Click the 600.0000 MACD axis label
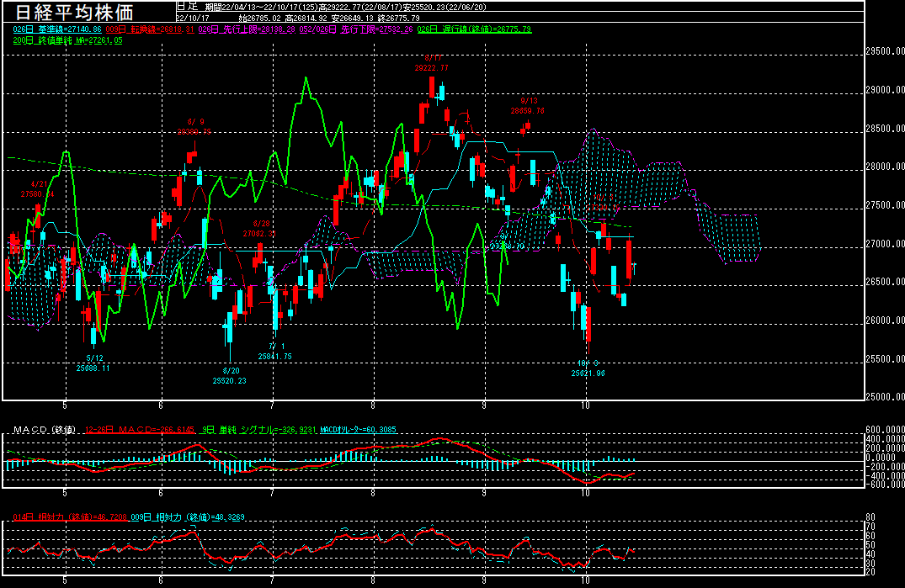905x588 pixels. click(885, 430)
